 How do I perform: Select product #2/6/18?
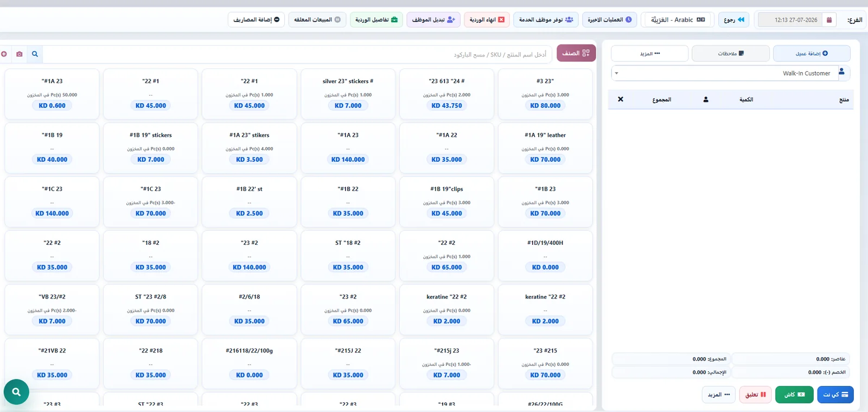pyautogui.click(x=249, y=309)
